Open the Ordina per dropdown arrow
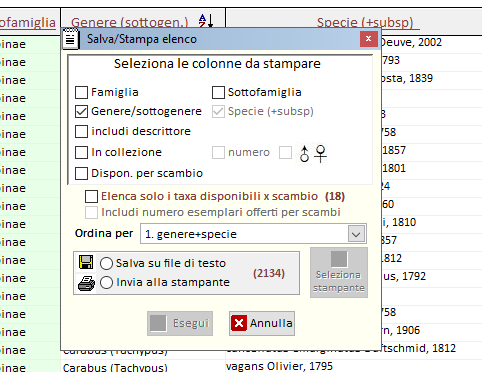 356,234
